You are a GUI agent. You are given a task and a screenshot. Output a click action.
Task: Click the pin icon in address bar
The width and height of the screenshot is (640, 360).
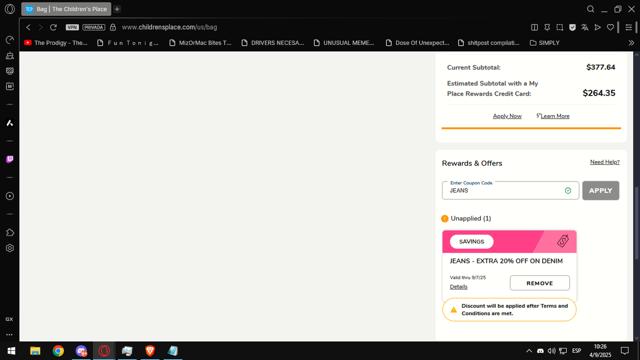547,27
